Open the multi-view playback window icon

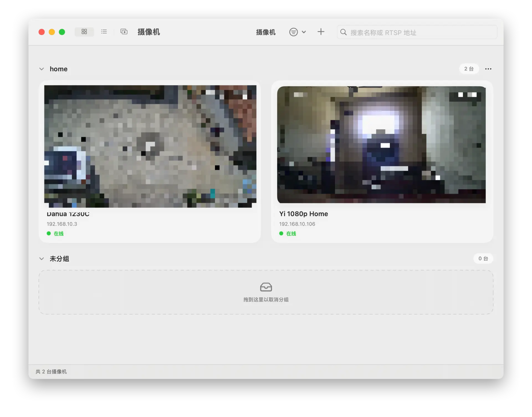click(x=124, y=32)
